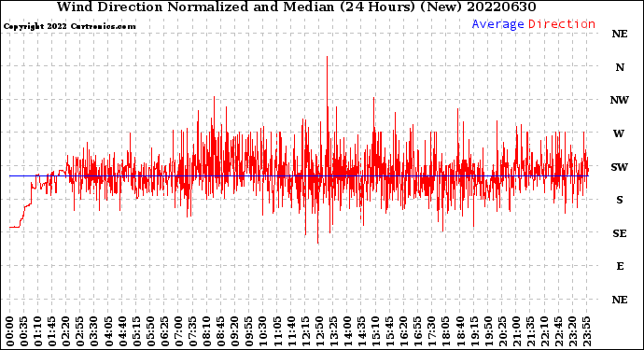Select the 01:45 time axis label
This screenshot has height=350, width=644.
[x=52, y=331]
